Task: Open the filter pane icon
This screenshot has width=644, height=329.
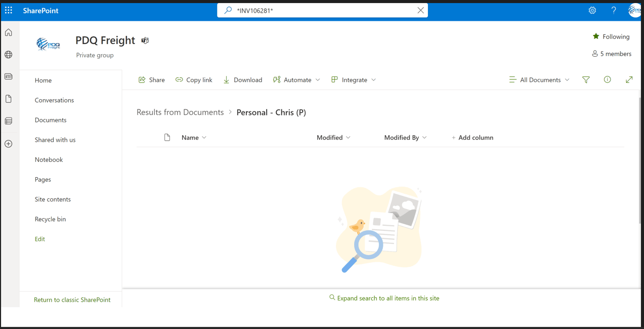Action: point(586,79)
